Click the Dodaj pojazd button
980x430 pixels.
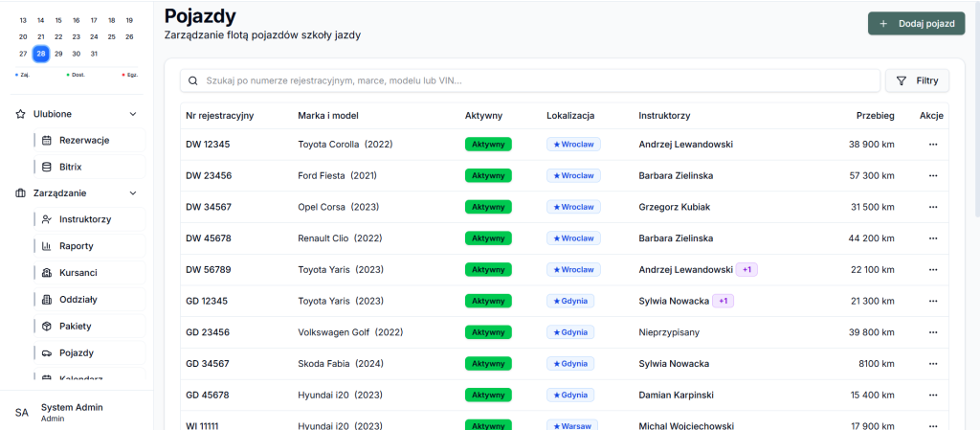pyautogui.click(x=916, y=24)
